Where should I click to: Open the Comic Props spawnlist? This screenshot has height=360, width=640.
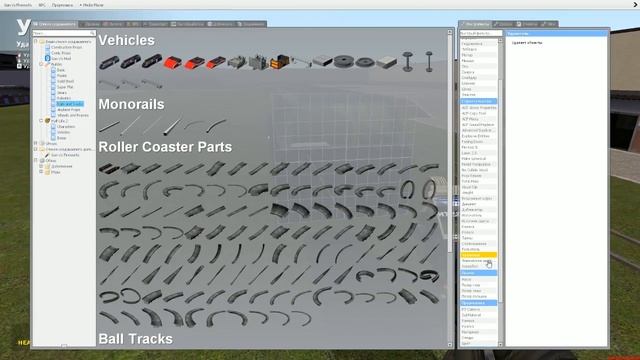pyautogui.click(x=61, y=53)
